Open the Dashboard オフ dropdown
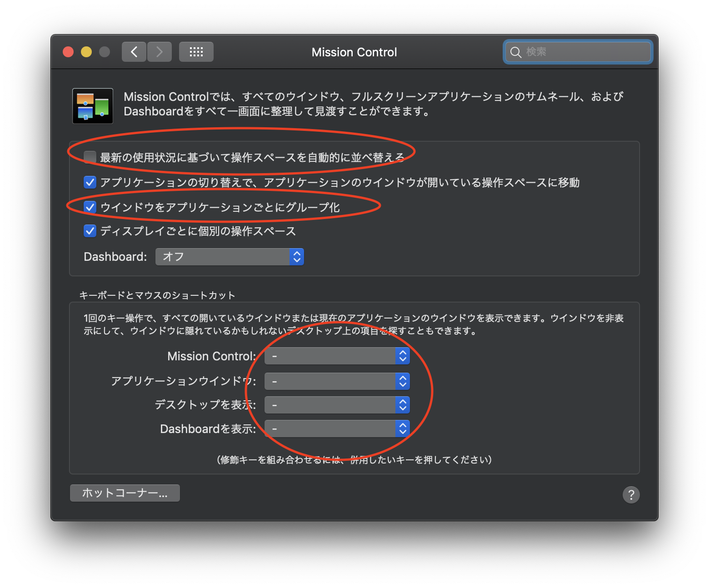709x588 pixels. [230, 257]
